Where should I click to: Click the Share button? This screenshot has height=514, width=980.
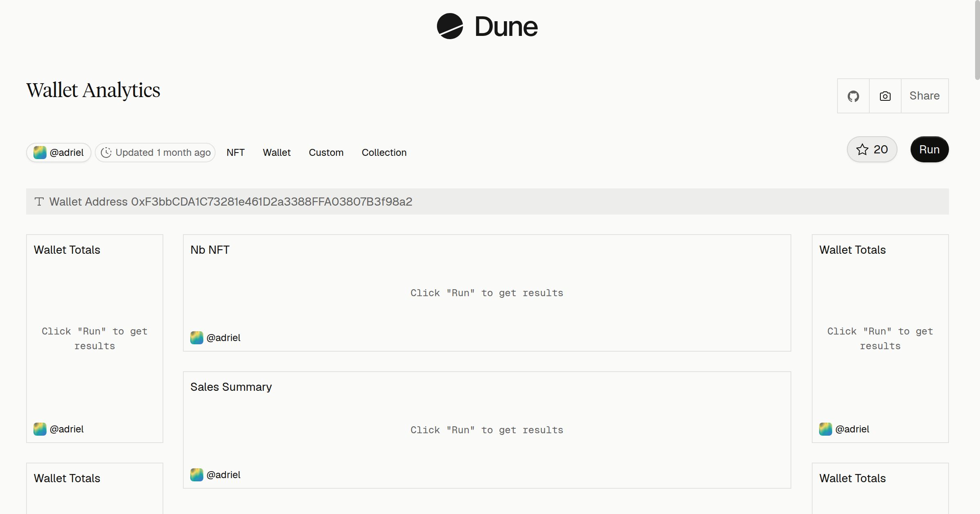[x=924, y=96]
